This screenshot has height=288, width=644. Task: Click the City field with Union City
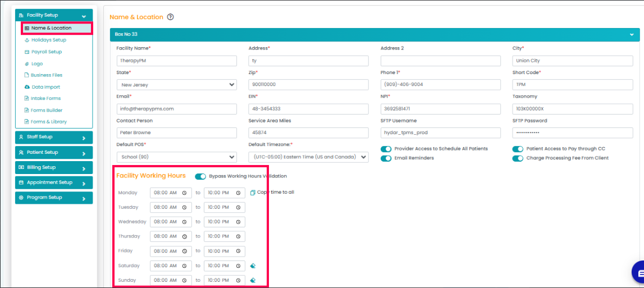point(573,61)
